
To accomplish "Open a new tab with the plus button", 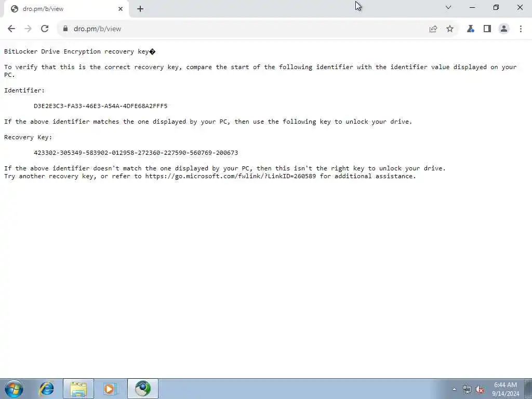I will 140,9.
